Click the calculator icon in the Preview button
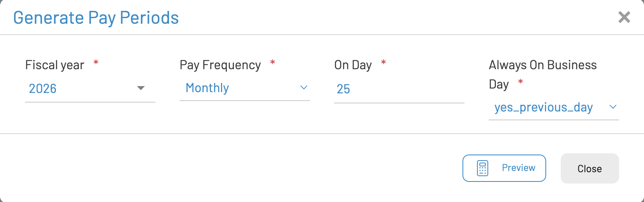The width and height of the screenshot is (644, 202). [483, 168]
